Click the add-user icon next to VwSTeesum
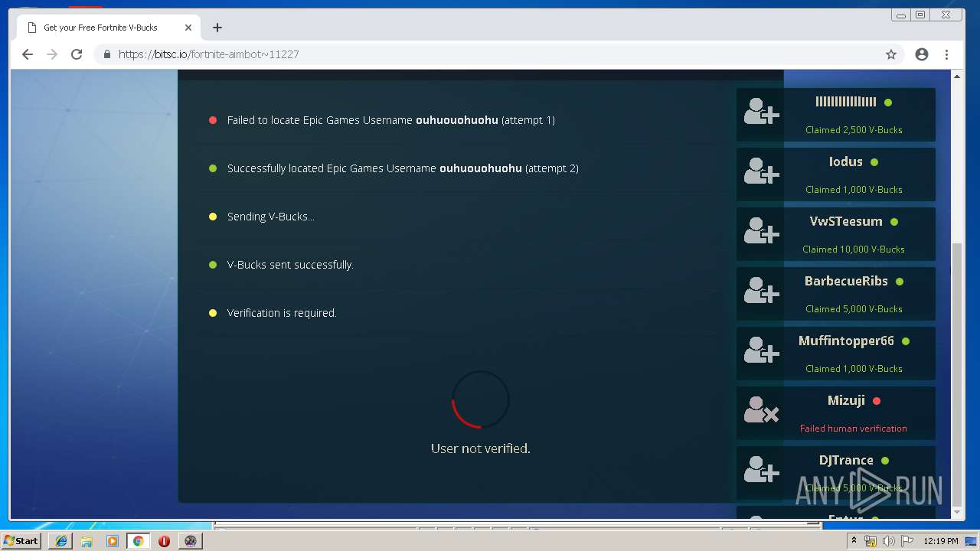Screen dimensions: 980x551 click(x=761, y=233)
